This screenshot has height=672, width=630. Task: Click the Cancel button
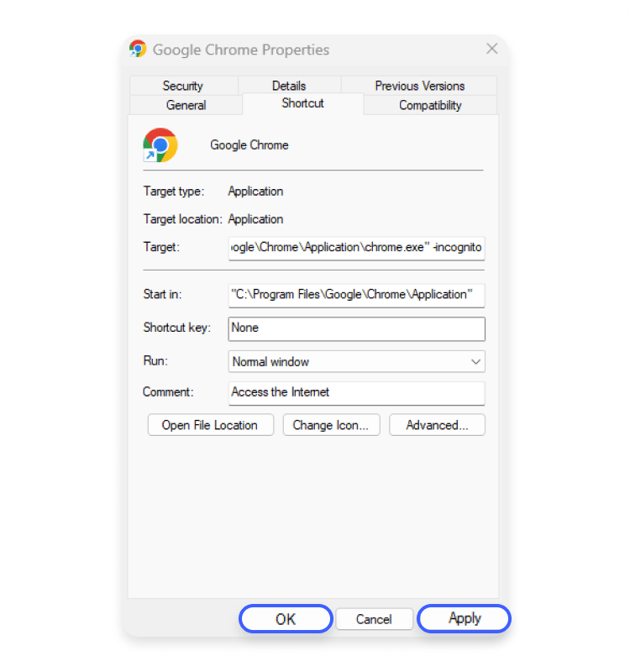click(x=374, y=619)
